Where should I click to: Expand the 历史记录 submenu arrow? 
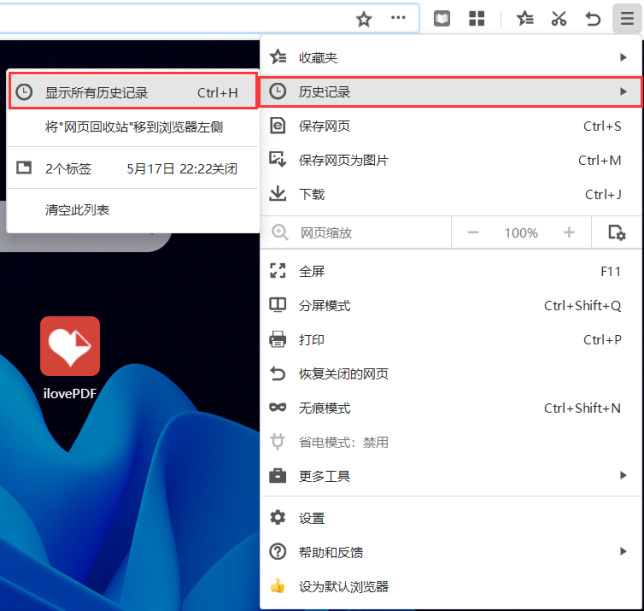(623, 92)
